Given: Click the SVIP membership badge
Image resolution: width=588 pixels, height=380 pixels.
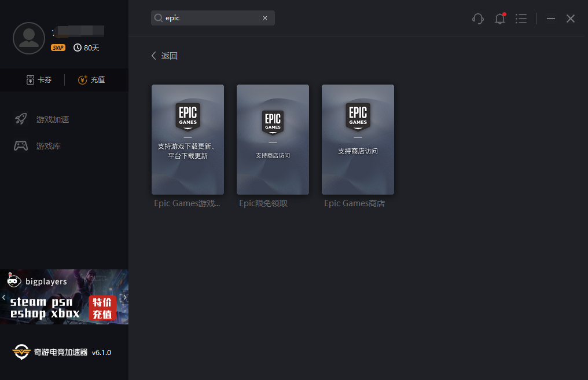Looking at the screenshot, I should [x=58, y=47].
